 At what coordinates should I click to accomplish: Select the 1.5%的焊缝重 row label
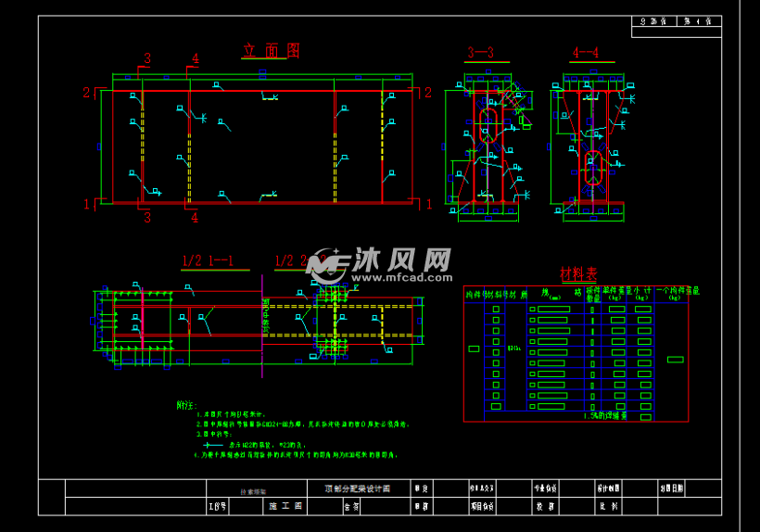pyautogui.click(x=605, y=416)
